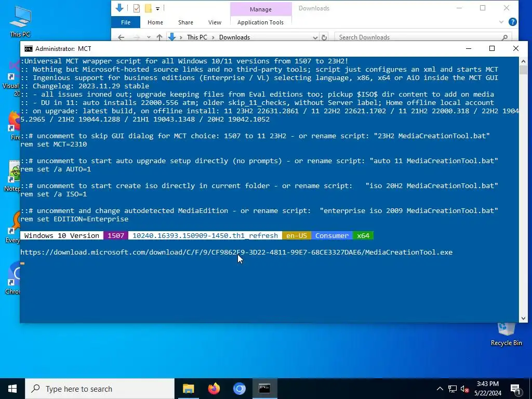Click the Windows Start button
The height and width of the screenshot is (399, 532).
[x=12, y=389]
